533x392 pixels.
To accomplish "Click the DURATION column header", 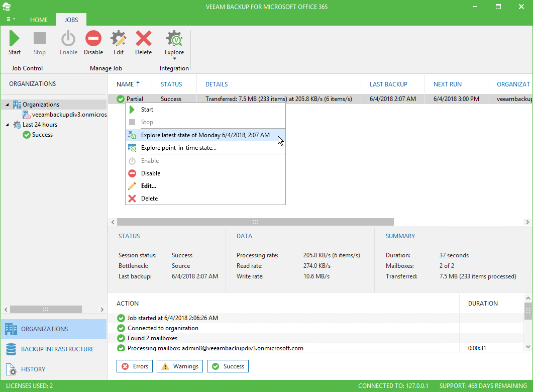I will [483, 303].
